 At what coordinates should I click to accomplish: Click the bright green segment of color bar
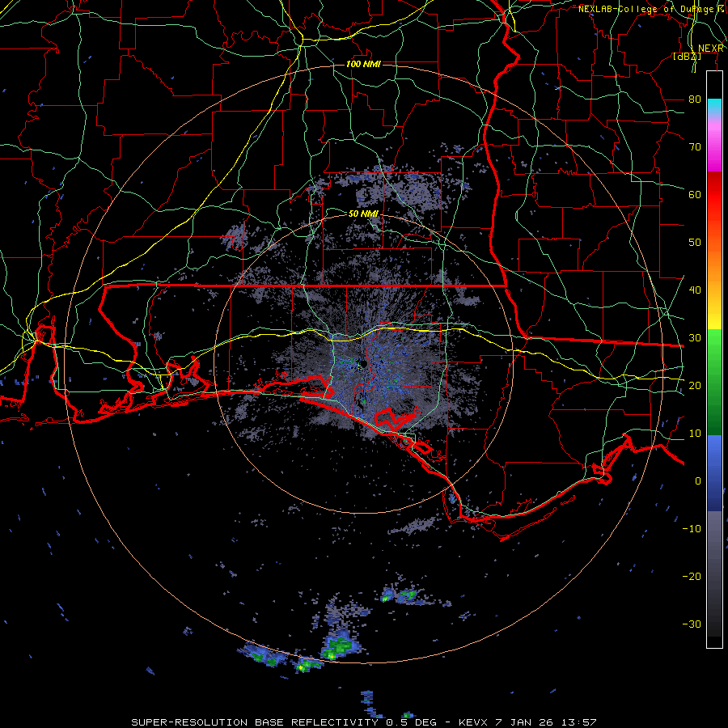[714, 346]
